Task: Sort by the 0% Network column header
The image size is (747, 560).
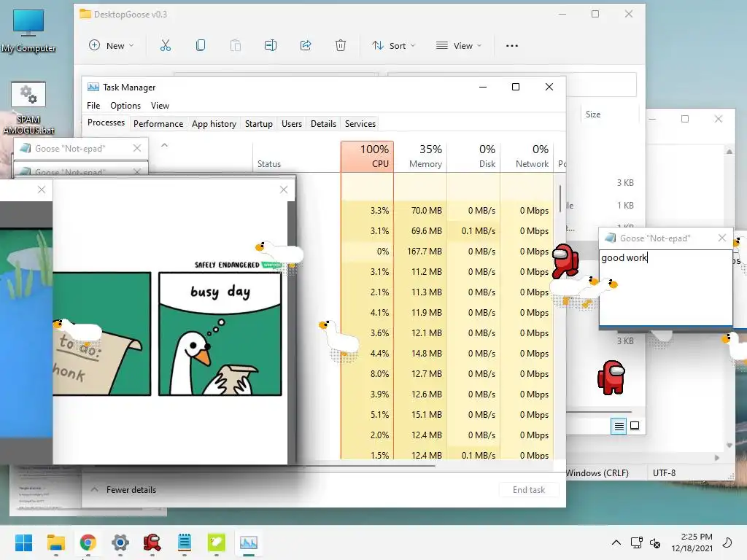Action: click(527, 156)
